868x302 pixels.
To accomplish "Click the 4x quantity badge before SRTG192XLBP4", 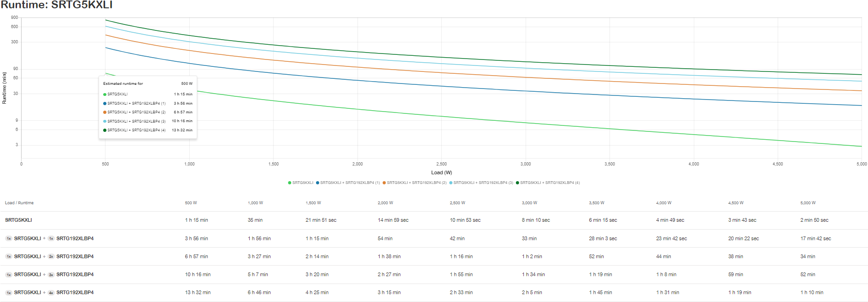I will click(x=51, y=293).
